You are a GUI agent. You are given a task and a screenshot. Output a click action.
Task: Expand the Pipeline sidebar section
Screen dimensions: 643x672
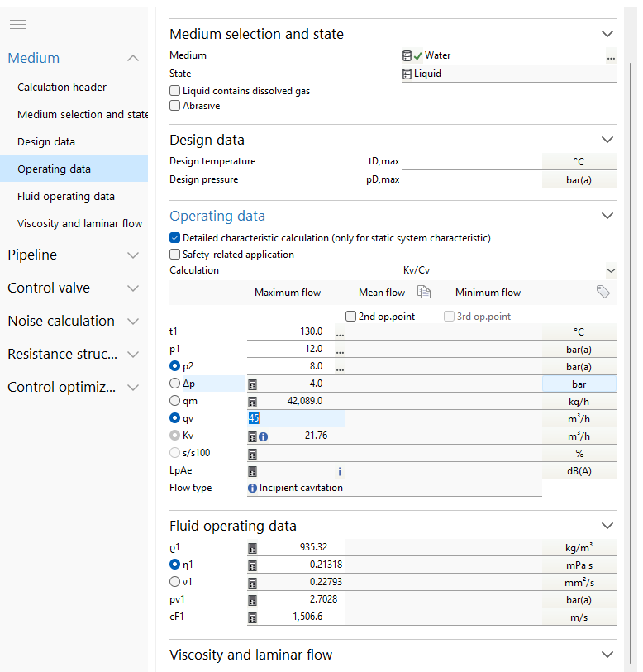click(133, 255)
